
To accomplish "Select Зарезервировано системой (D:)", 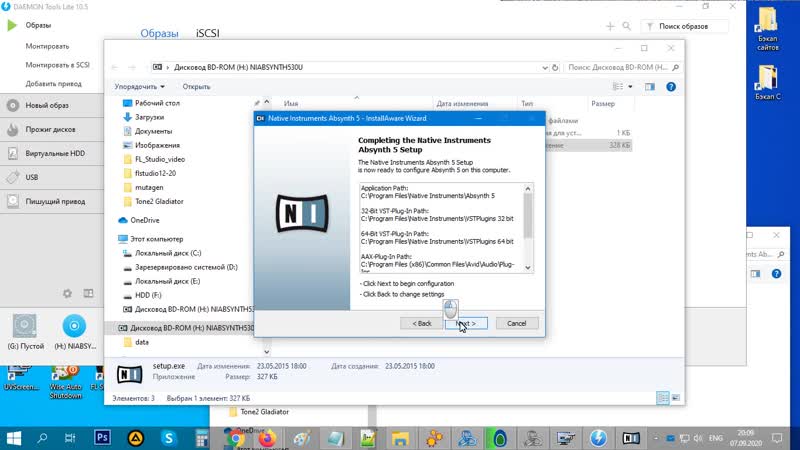I will [x=186, y=267].
